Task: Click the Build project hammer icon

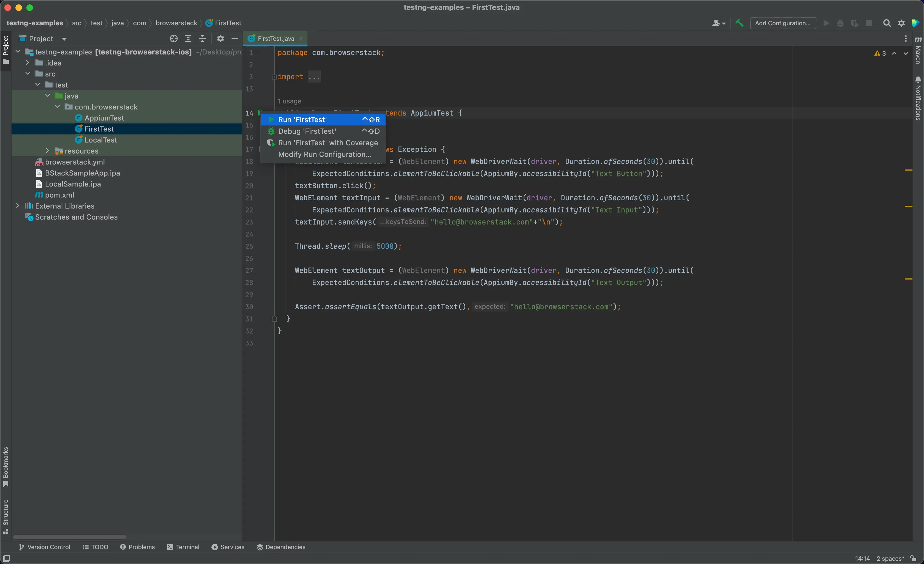Action: pyautogui.click(x=739, y=23)
